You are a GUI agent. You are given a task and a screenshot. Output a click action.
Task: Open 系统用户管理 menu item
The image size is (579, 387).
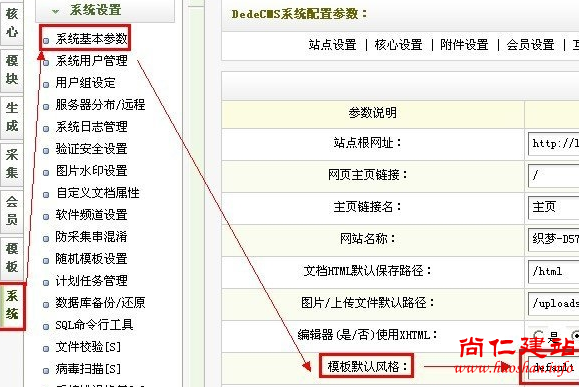click(x=92, y=61)
